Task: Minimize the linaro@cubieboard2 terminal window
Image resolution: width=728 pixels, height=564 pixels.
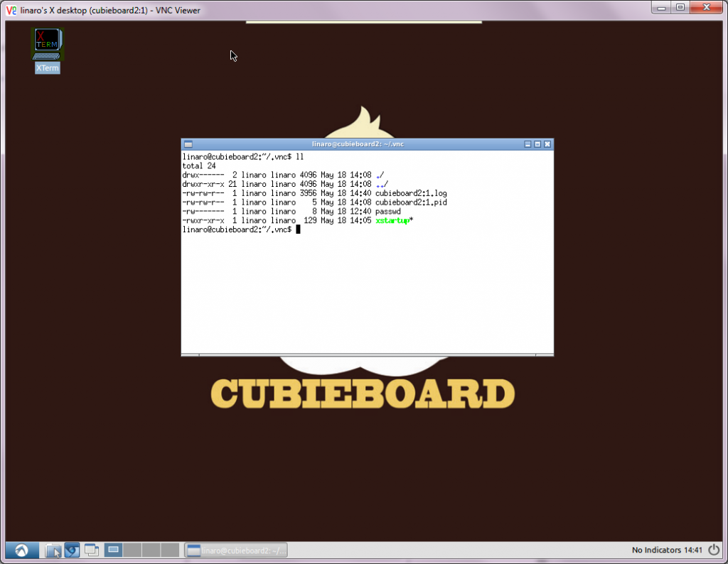Action: coord(528,144)
